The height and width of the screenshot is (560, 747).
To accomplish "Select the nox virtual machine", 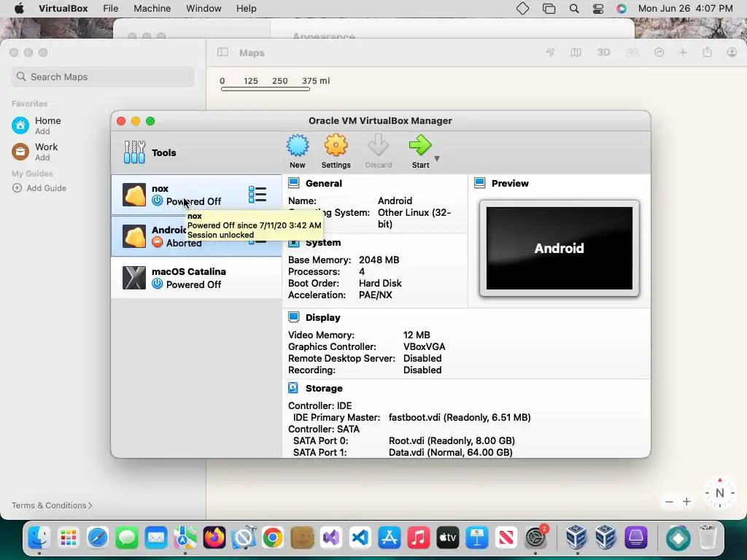I will (196, 195).
